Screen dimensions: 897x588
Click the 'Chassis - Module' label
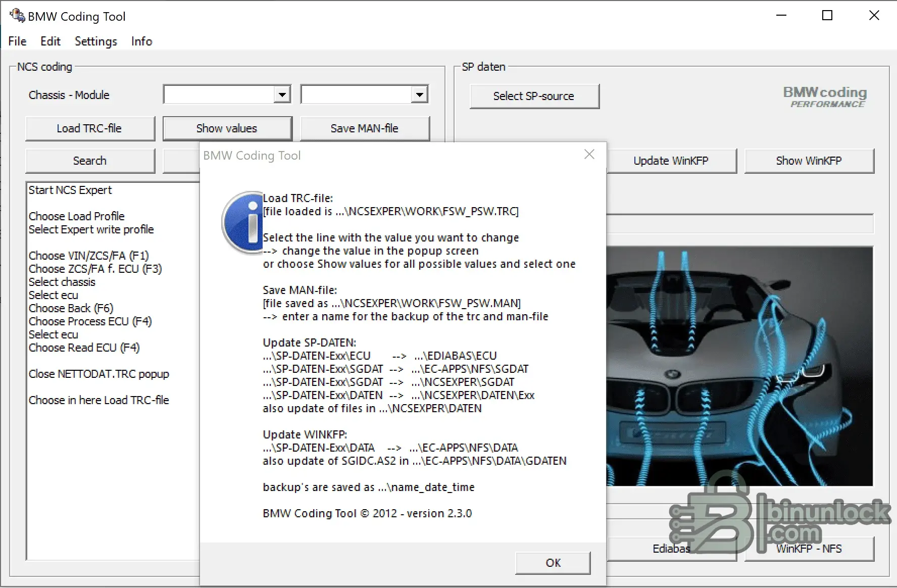(x=69, y=95)
